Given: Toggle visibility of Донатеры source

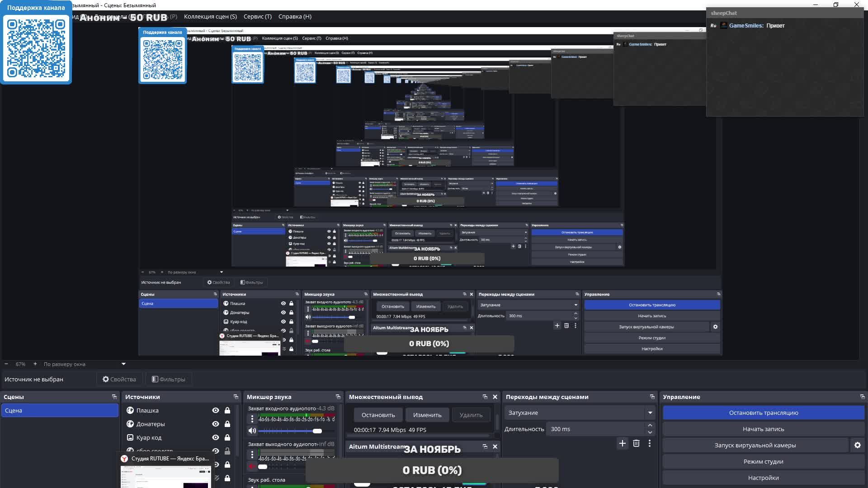Looking at the screenshot, I should [215, 424].
